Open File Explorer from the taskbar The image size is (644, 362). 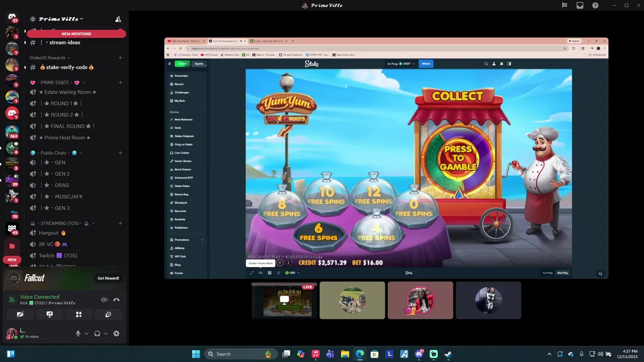345,354
